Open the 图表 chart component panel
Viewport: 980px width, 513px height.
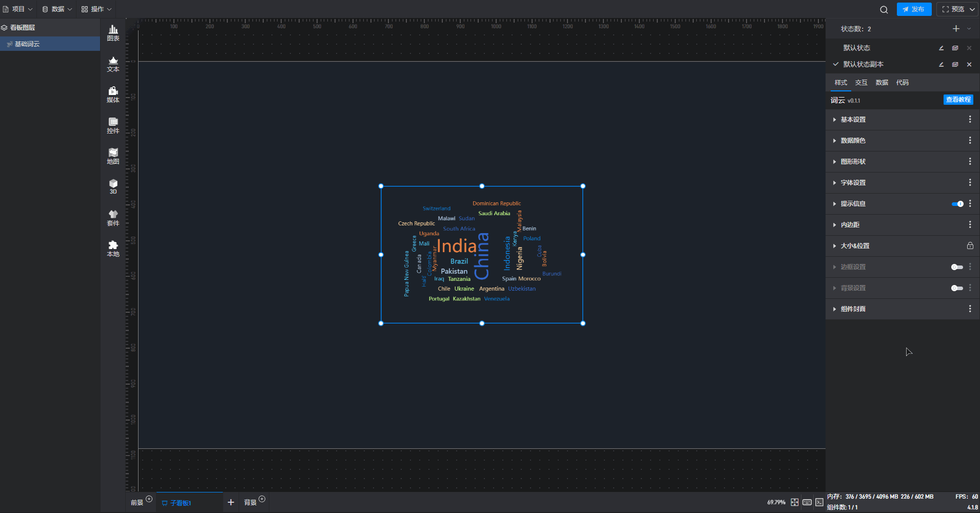tap(113, 33)
